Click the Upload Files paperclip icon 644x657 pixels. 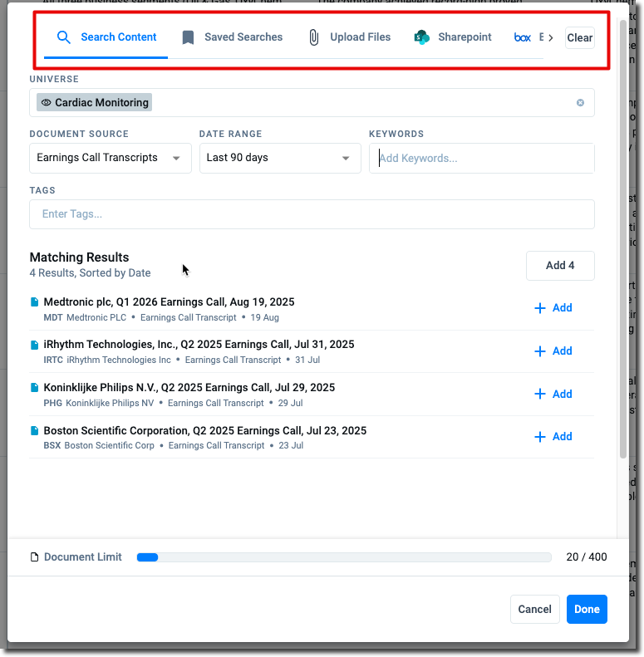[313, 37]
